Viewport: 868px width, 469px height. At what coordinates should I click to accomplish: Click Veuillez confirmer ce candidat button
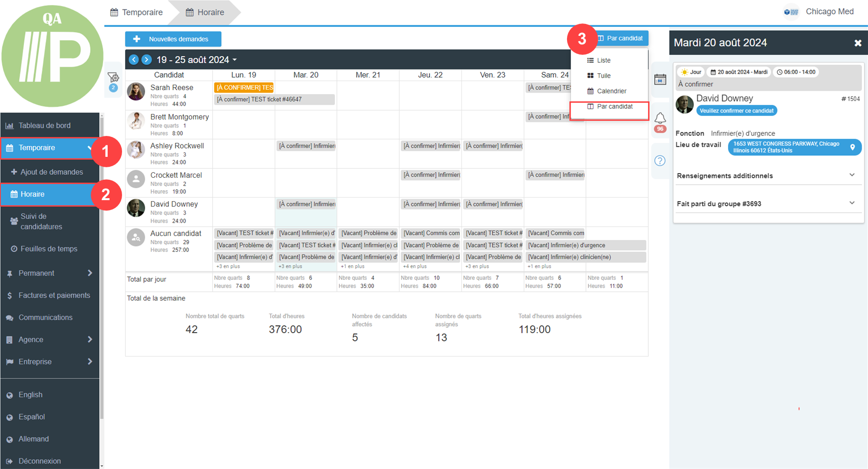736,111
